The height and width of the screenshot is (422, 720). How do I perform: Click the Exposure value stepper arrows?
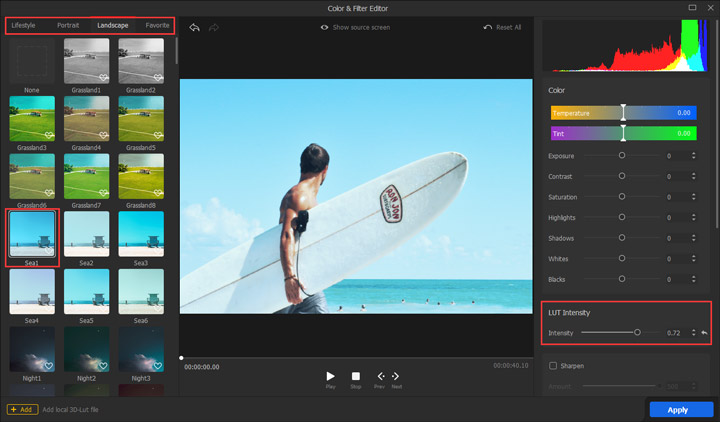(694, 156)
